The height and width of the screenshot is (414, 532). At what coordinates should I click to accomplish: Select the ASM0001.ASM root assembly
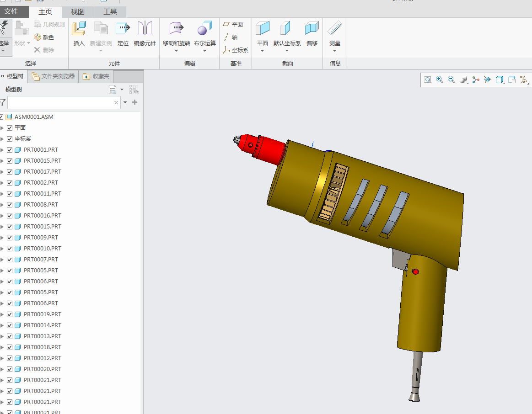[x=34, y=117]
